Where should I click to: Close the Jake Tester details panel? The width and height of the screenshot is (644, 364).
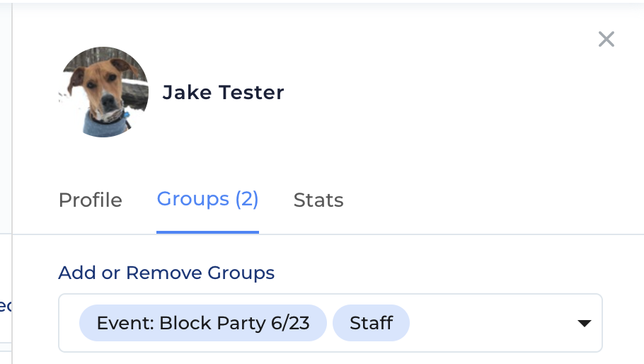606,40
